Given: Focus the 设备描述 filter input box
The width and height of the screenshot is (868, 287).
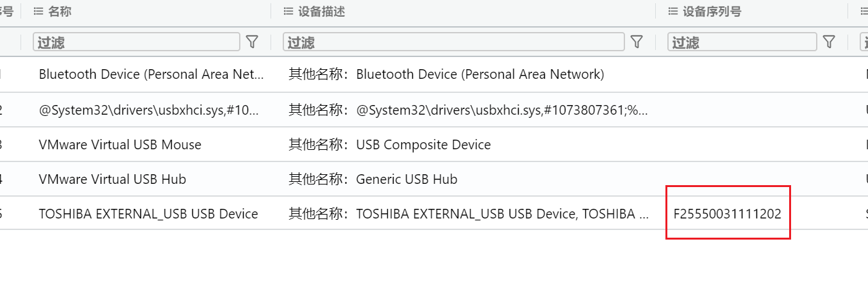Looking at the screenshot, I should 454,42.
